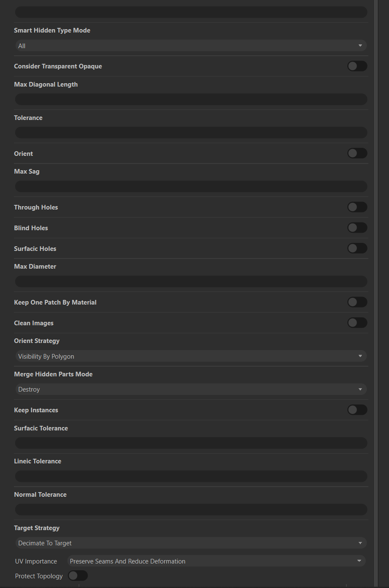Viewport: 389px width, 588px height.
Task: Open the UV Importance dropdown
Action: pyautogui.click(x=215, y=561)
